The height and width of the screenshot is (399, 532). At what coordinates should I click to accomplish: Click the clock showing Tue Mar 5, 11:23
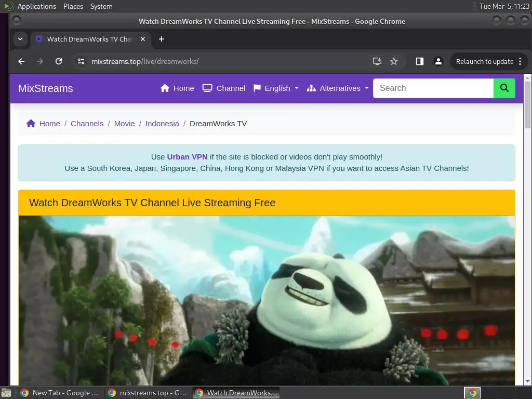point(504,6)
